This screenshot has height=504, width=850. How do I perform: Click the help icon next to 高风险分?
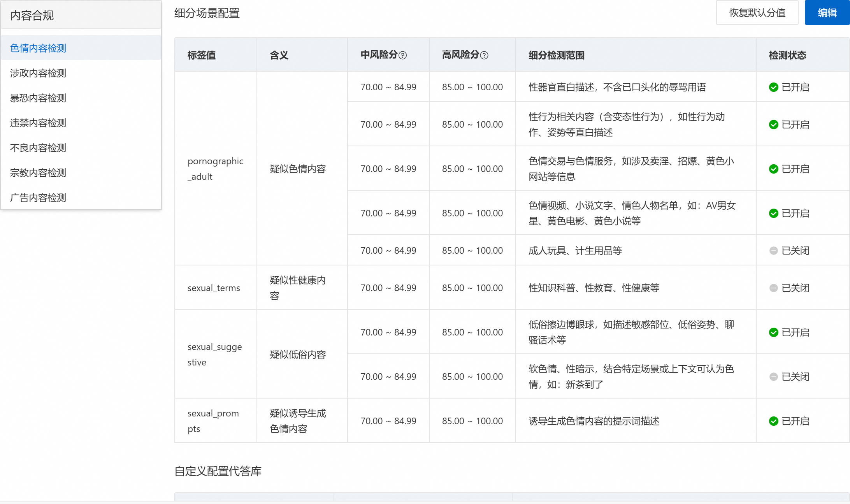[484, 55]
